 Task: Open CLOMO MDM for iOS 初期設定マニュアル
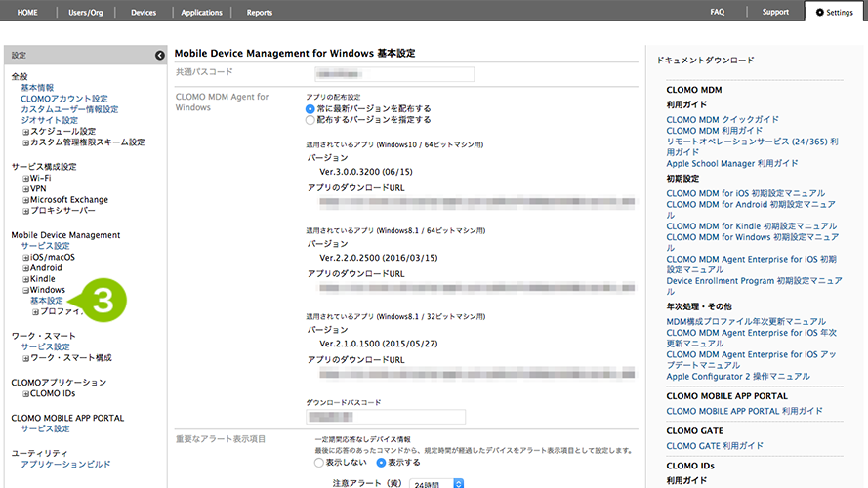click(746, 193)
